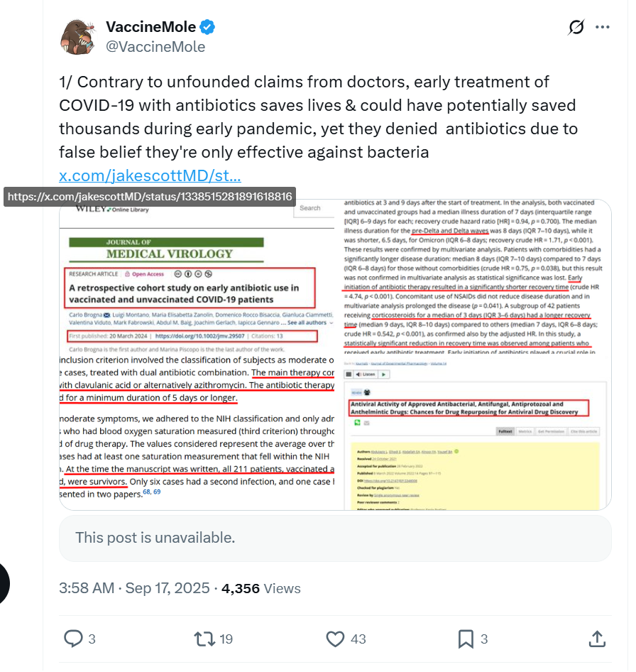Viewport: 636px width, 672px height.
Task: Click the unavailable quoted post box
Action: 335,538
